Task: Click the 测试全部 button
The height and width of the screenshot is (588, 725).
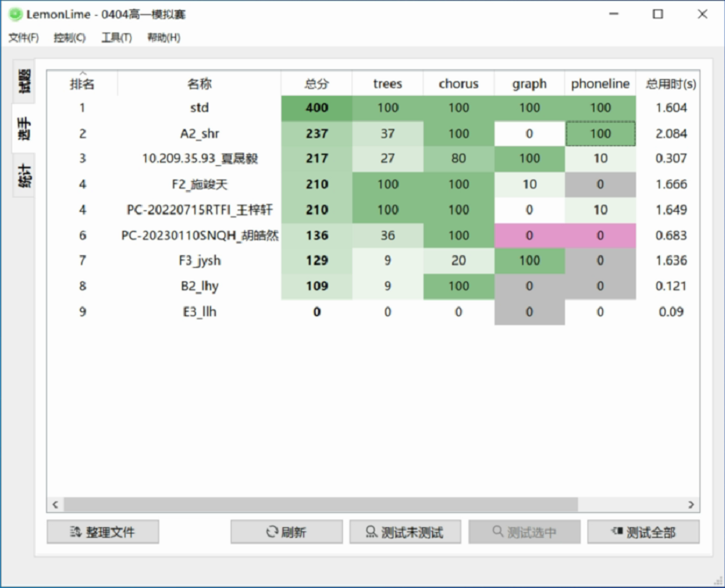Action: (x=642, y=532)
